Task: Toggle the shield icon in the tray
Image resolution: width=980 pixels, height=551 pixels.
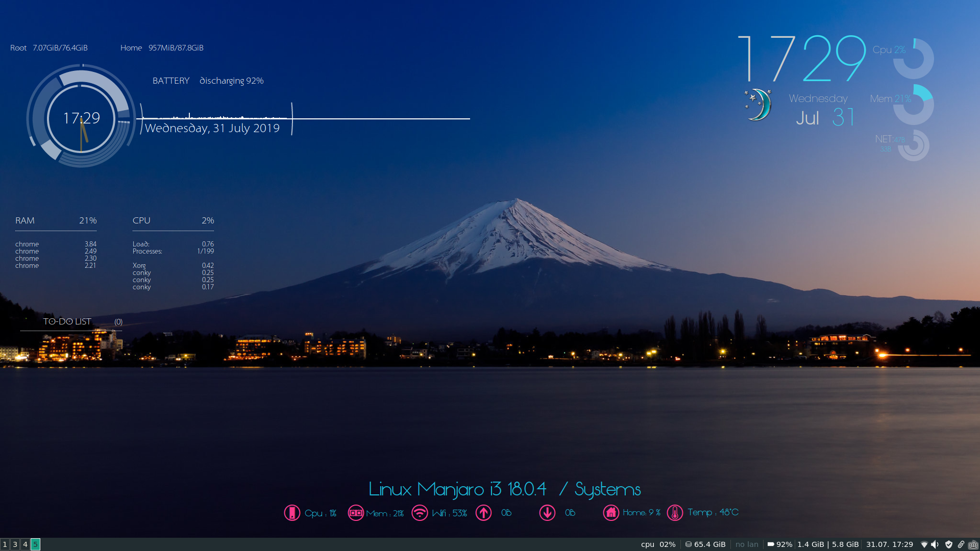Action: click(x=948, y=544)
